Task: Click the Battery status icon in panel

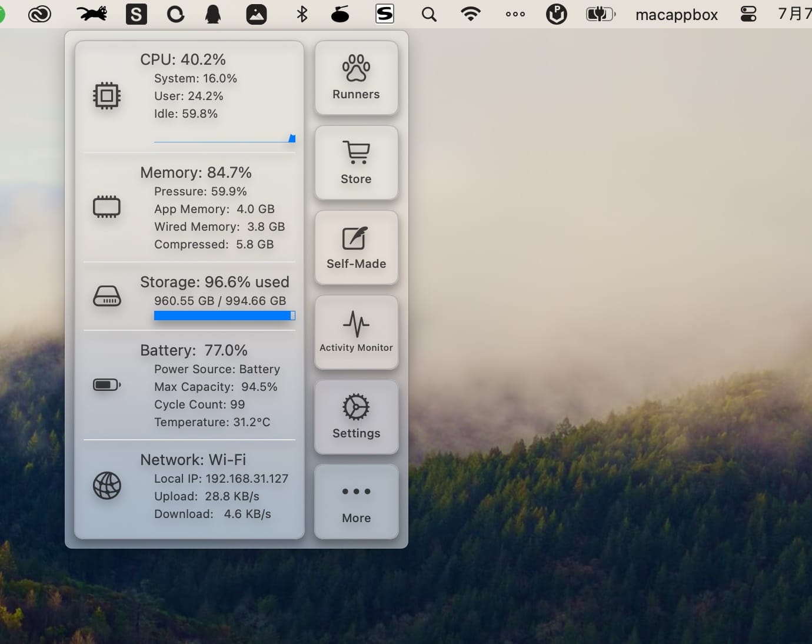Action: click(x=107, y=385)
